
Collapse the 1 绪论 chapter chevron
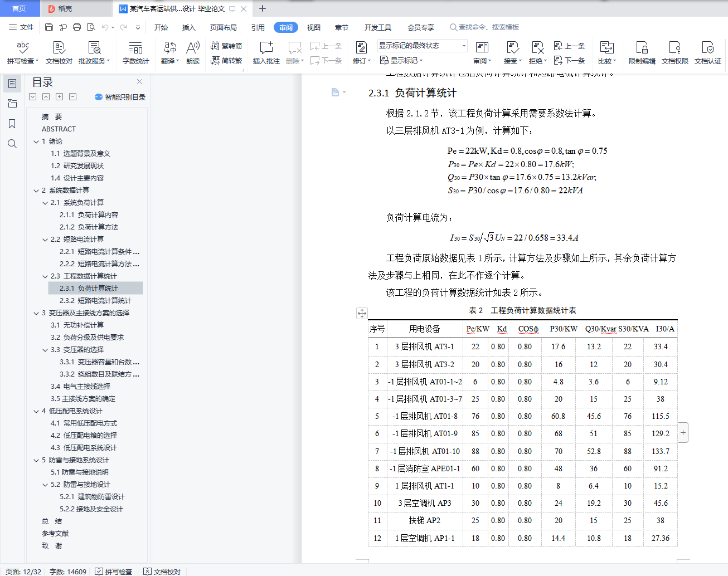pos(36,141)
